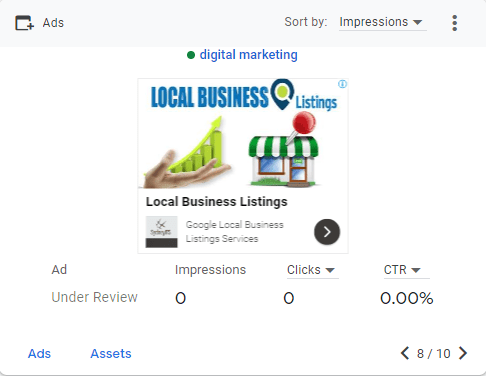Click the AdChoices info icon on ad
The width and height of the screenshot is (486, 376).
point(342,84)
